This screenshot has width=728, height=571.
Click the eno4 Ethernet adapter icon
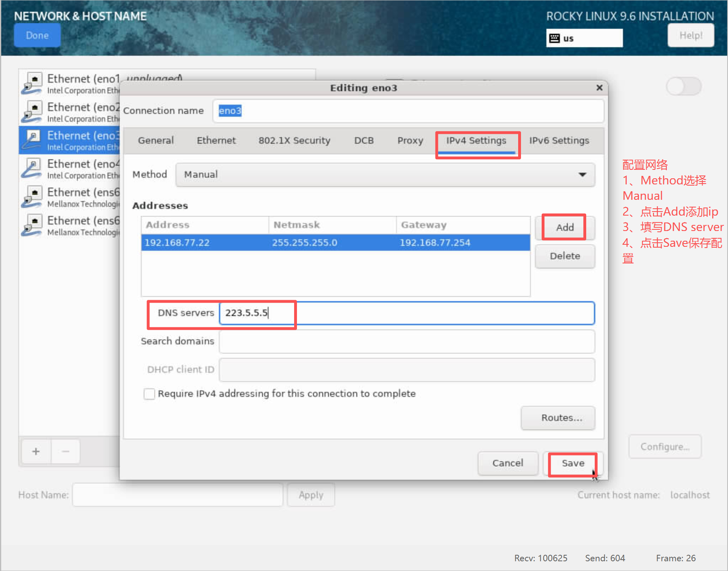click(32, 169)
